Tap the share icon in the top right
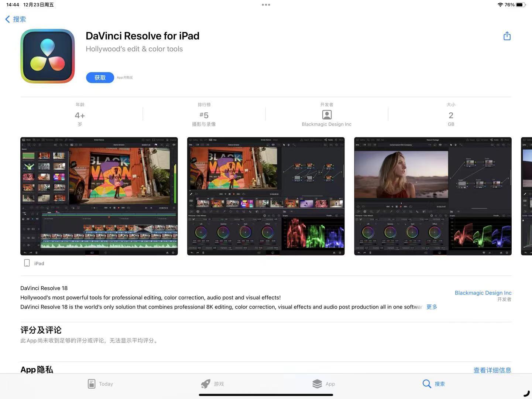This screenshot has height=399, width=532. [x=507, y=36]
